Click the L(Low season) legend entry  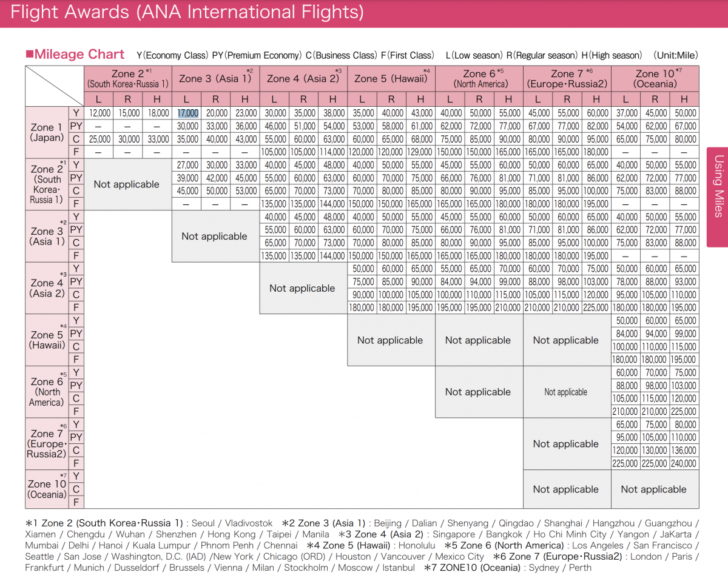[x=474, y=55]
